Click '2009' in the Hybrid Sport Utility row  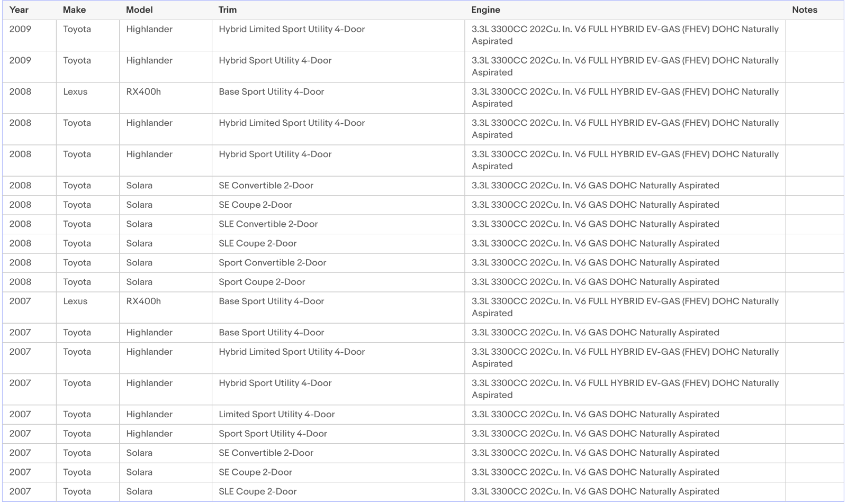click(x=20, y=60)
